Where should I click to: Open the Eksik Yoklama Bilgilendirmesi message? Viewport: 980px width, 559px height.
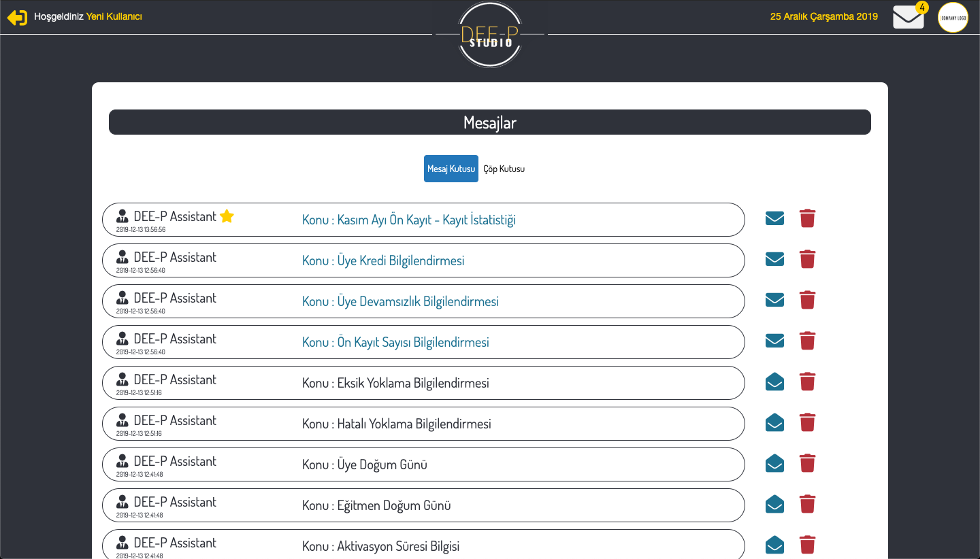coord(395,383)
